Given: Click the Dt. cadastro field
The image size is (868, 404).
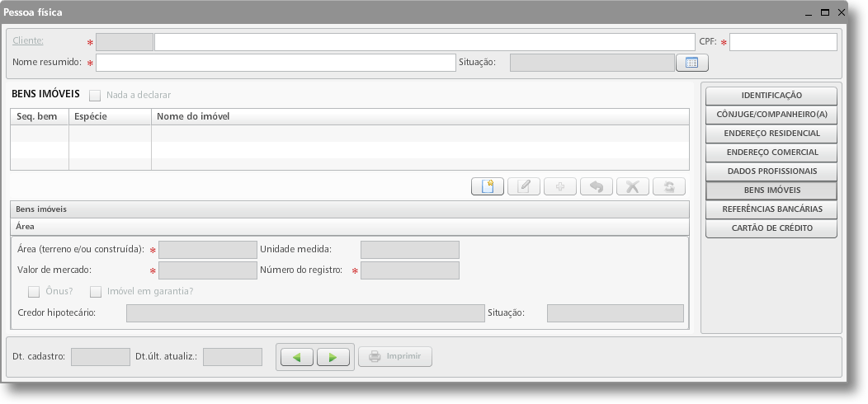Looking at the screenshot, I should pyautogui.click(x=101, y=357).
